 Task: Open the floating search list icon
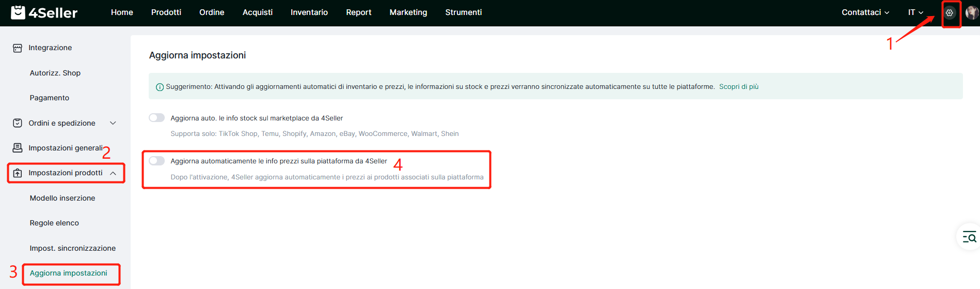pos(969,237)
